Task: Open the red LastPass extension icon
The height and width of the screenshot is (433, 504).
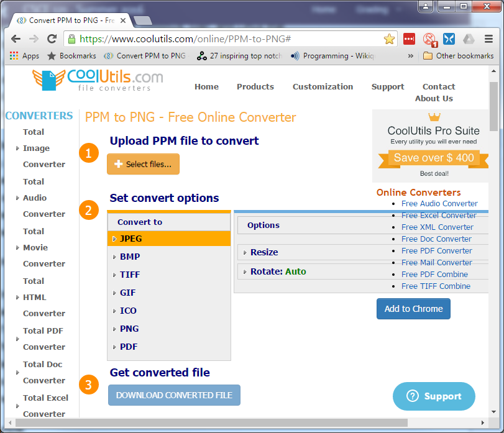Action: click(x=409, y=39)
